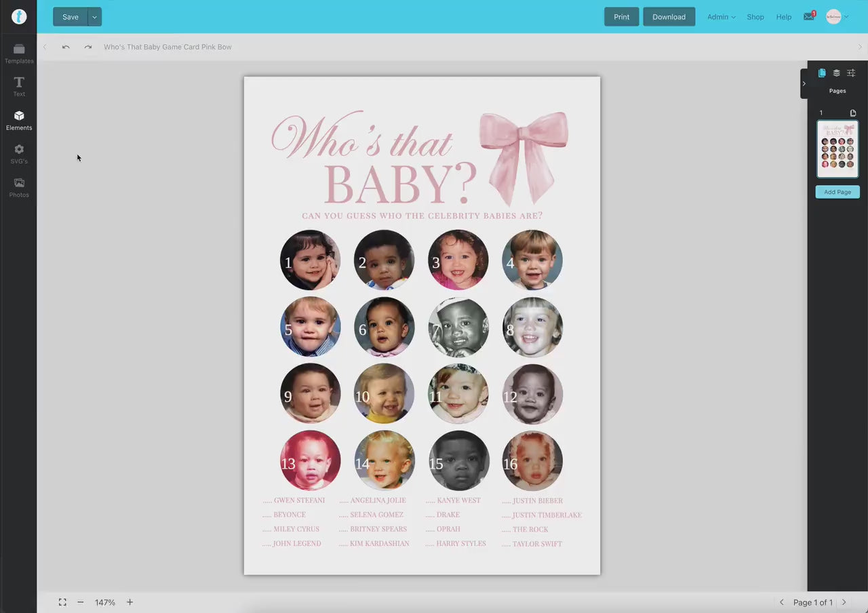Open the Admin dropdown menu
The width and height of the screenshot is (868, 613).
721,17
